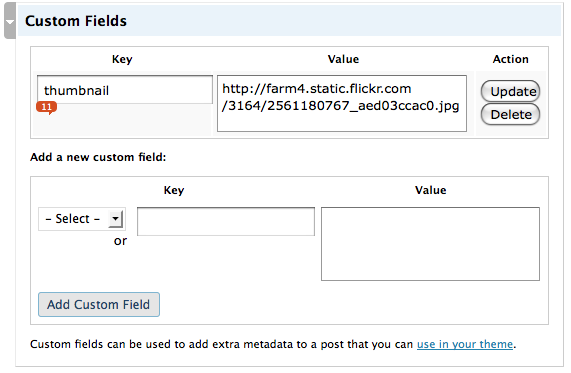Click the flickr URL value text area
Viewport: 571px width, 373px height.
(x=342, y=103)
